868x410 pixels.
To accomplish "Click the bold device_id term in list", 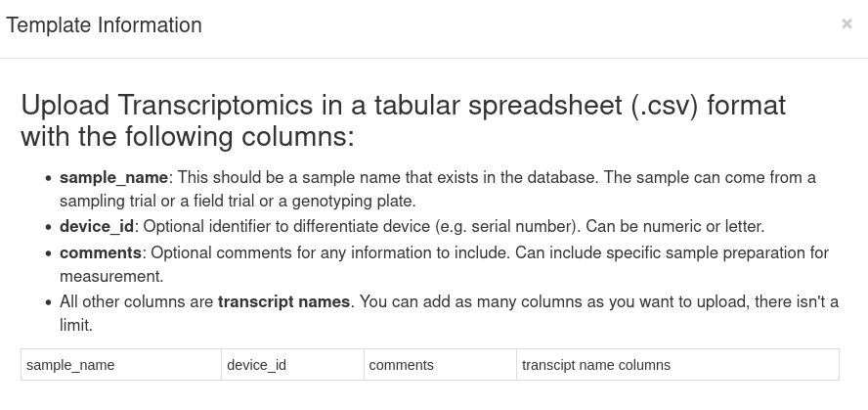I will click(x=97, y=227).
